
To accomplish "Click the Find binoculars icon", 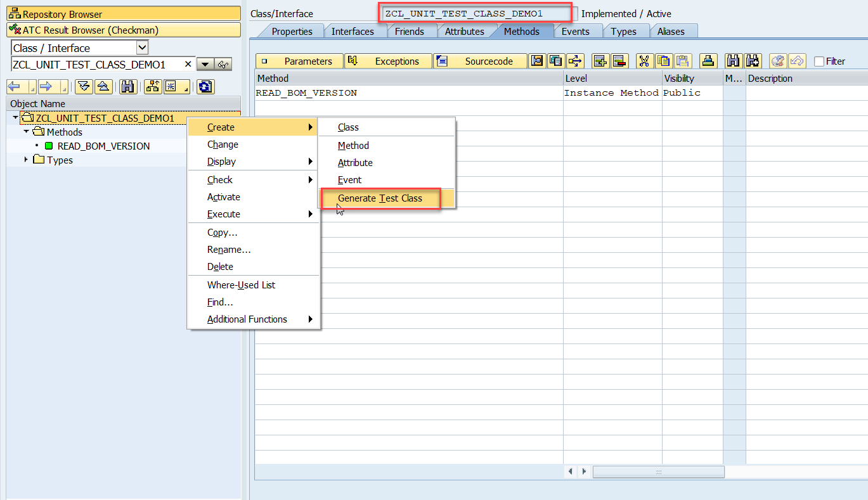I will 734,61.
